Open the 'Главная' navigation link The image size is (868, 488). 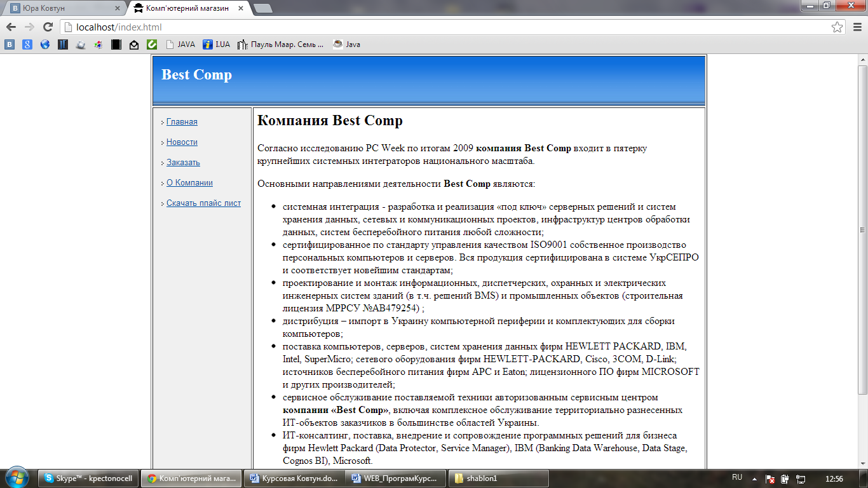point(182,122)
